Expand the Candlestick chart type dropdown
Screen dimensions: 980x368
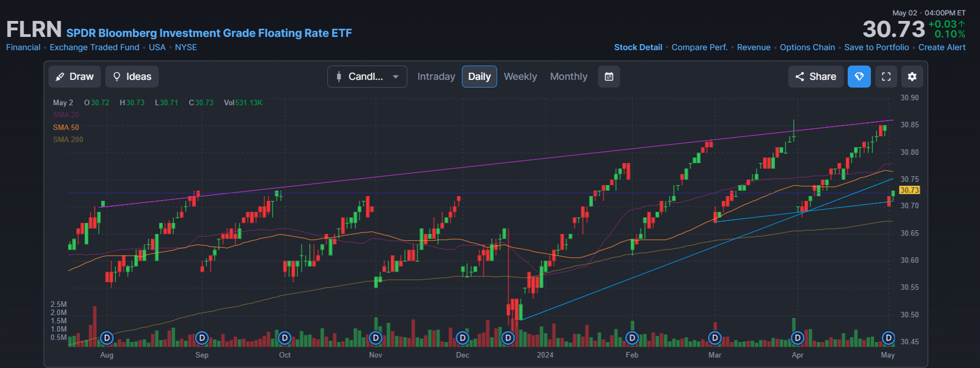(367, 77)
